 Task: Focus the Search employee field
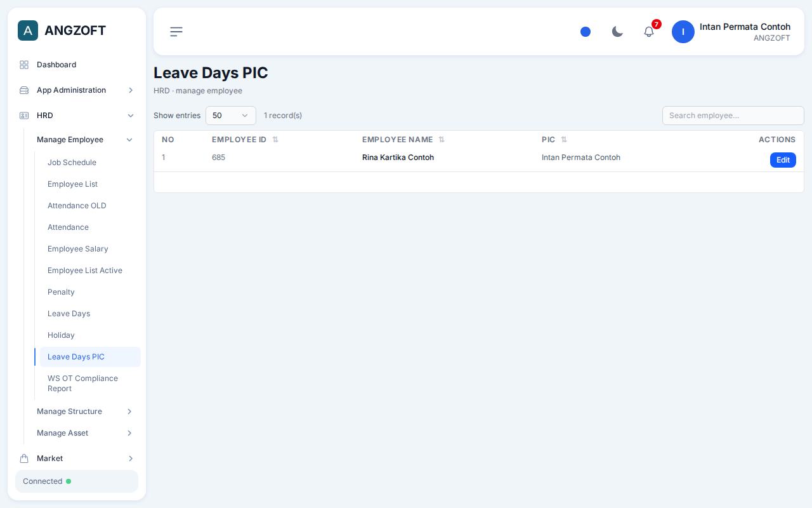click(733, 116)
